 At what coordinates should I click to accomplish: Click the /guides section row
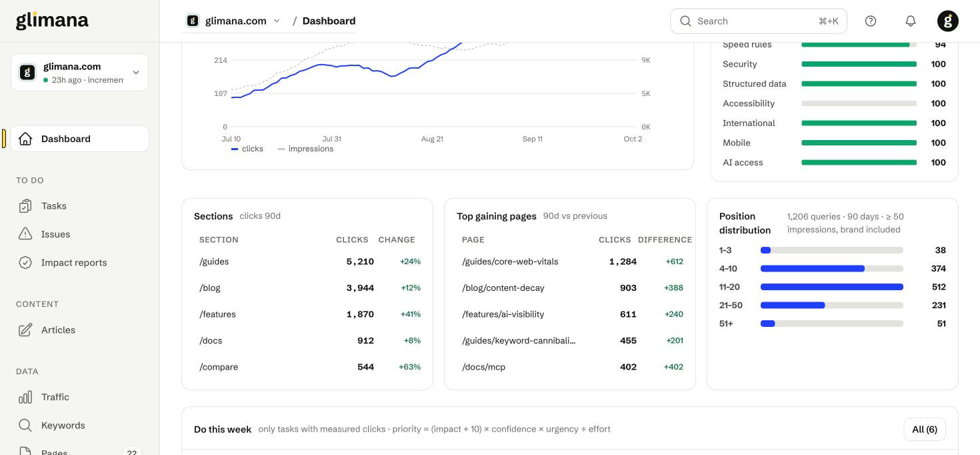(307, 262)
